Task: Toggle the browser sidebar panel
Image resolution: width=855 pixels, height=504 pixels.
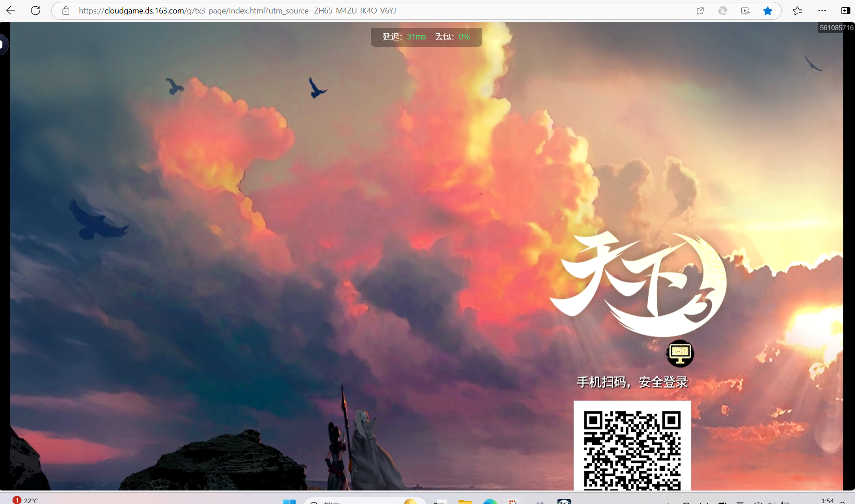Action: point(845,11)
